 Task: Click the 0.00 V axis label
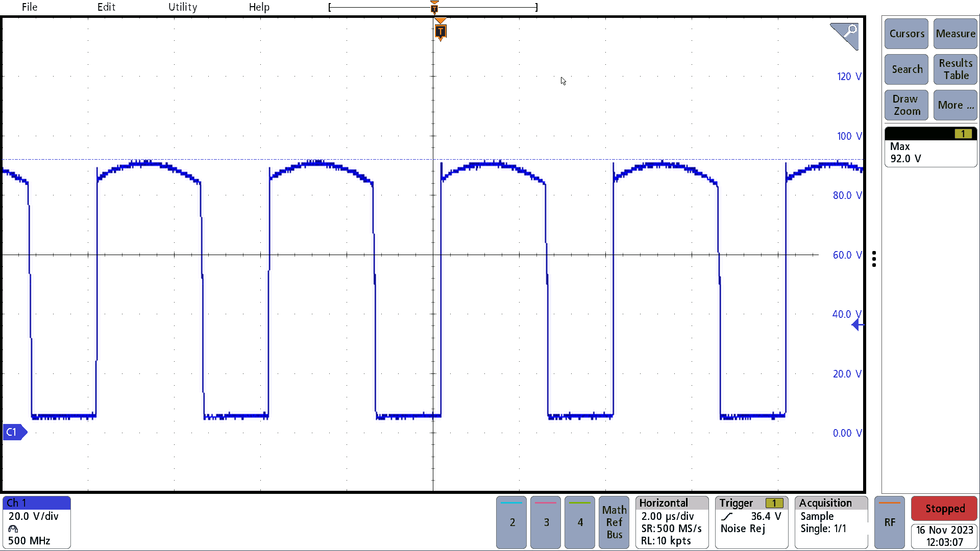847,433
